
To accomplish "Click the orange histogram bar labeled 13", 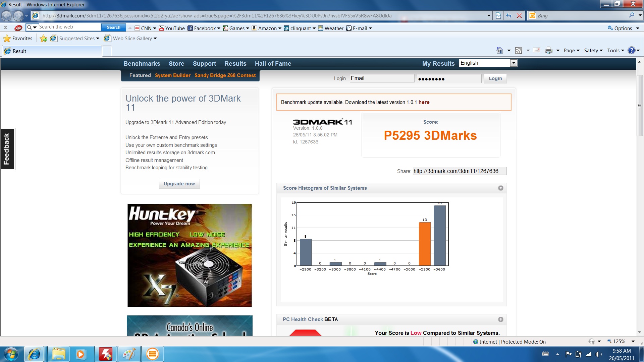I will [425, 244].
